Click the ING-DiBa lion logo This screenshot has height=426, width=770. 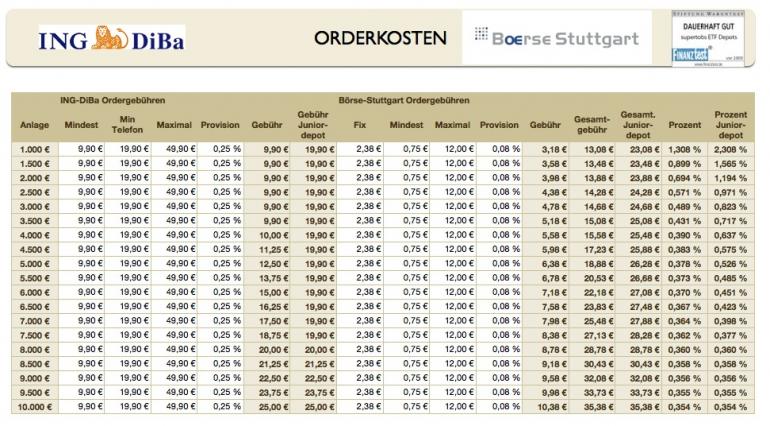(111, 38)
